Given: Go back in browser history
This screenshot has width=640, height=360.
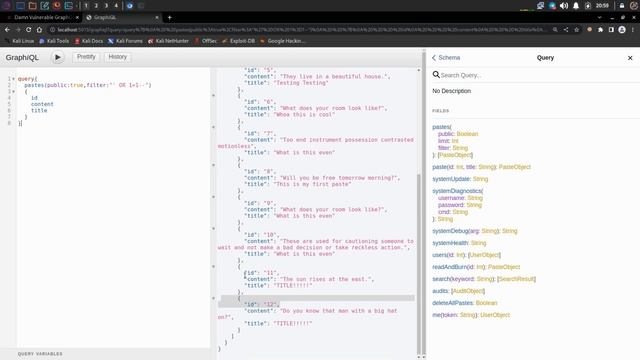Looking at the screenshot, I should 7,30.
